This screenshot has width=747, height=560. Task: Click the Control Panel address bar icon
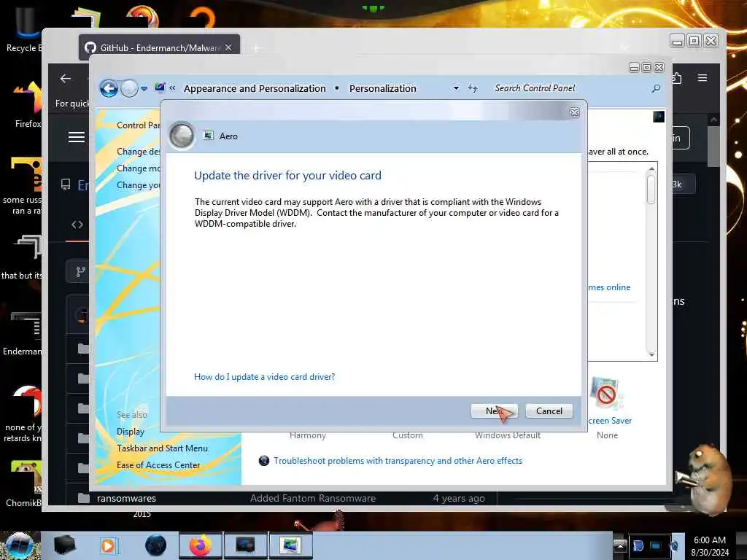(x=160, y=87)
